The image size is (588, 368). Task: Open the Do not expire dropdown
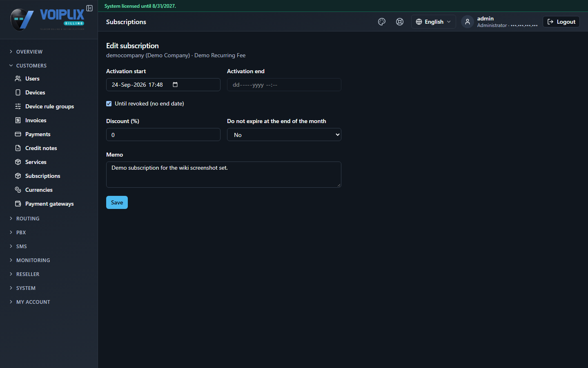(x=284, y=135)
